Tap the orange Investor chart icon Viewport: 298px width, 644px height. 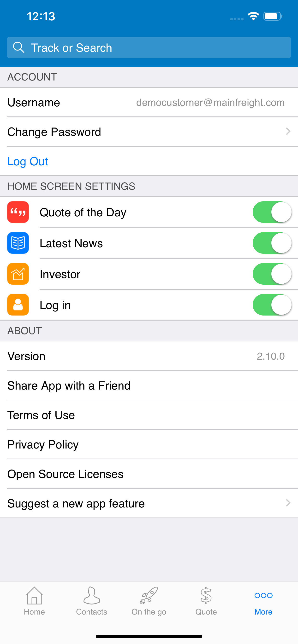point(18,274)
